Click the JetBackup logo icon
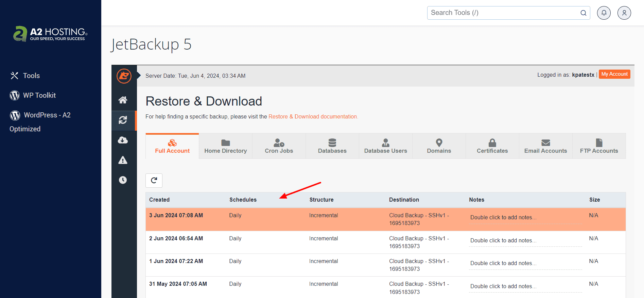Image resolution: width=644 pixels, height=298 pixels. (124, 76)
